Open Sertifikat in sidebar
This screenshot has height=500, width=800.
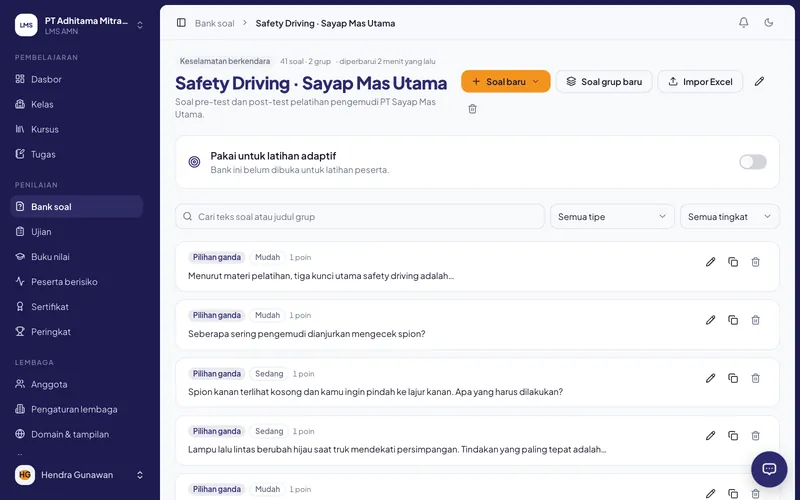(x=77, y=307)
